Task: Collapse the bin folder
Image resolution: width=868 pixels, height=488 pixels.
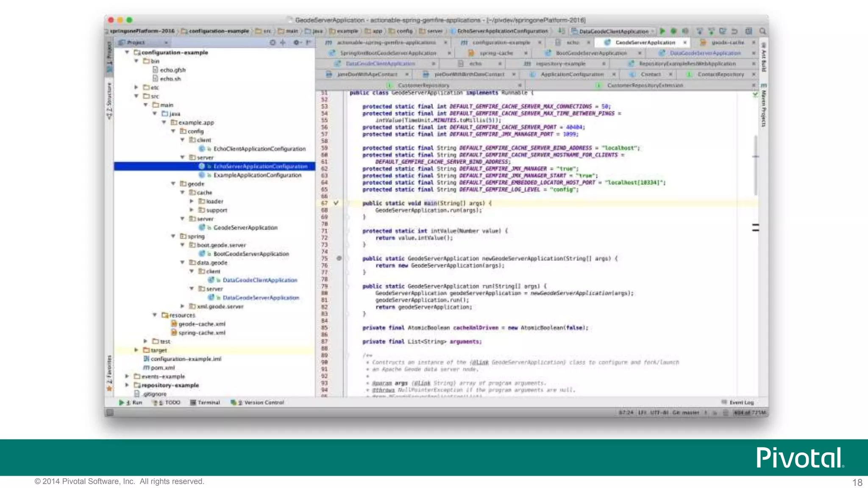Action: [136, 61]
